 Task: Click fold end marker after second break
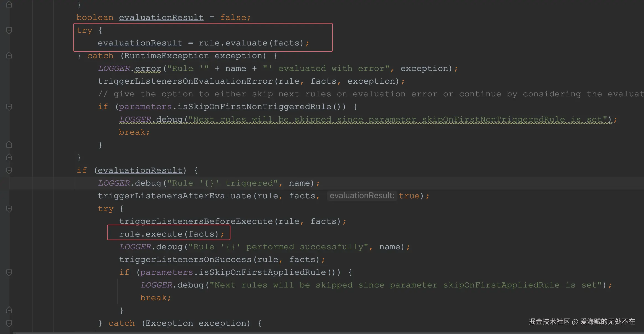(9, 310)
